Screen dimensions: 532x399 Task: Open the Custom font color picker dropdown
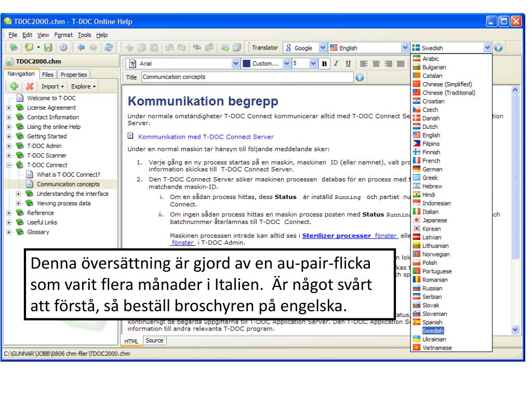(286, 63)
